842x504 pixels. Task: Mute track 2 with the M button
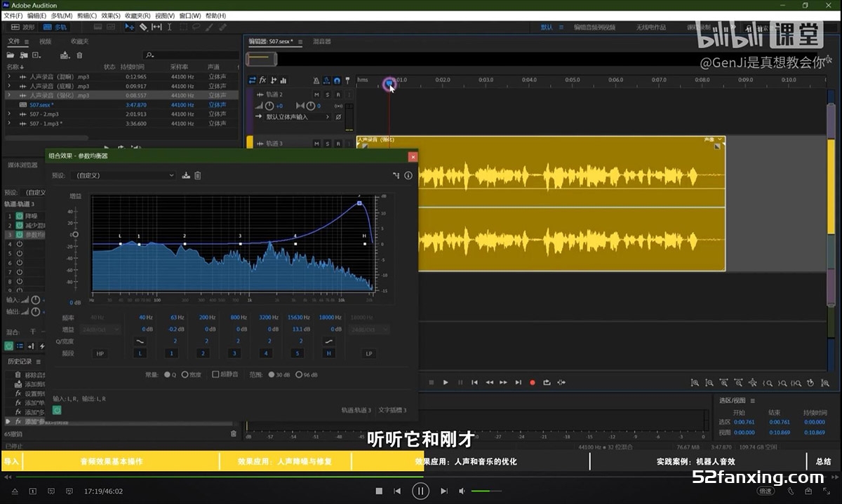click(x=316, y=95)
